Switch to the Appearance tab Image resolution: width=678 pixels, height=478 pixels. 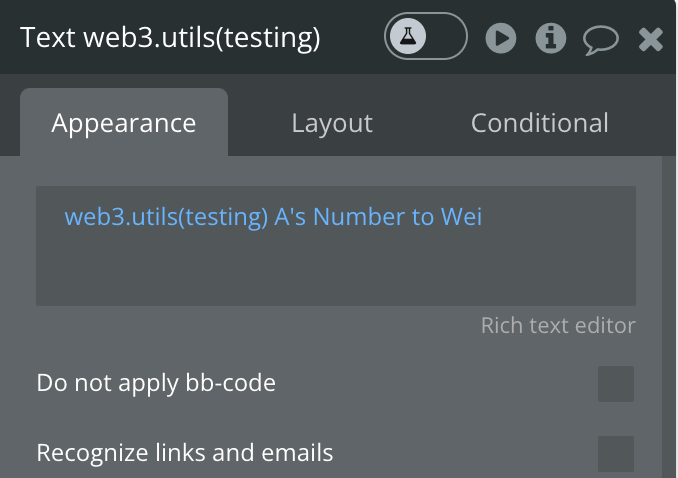point(124,123)
